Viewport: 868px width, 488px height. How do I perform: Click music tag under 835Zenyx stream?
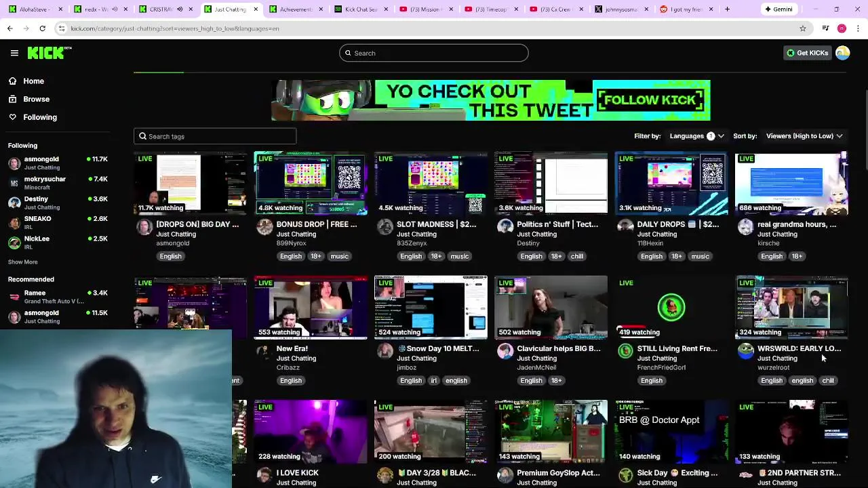click(459, 256)
